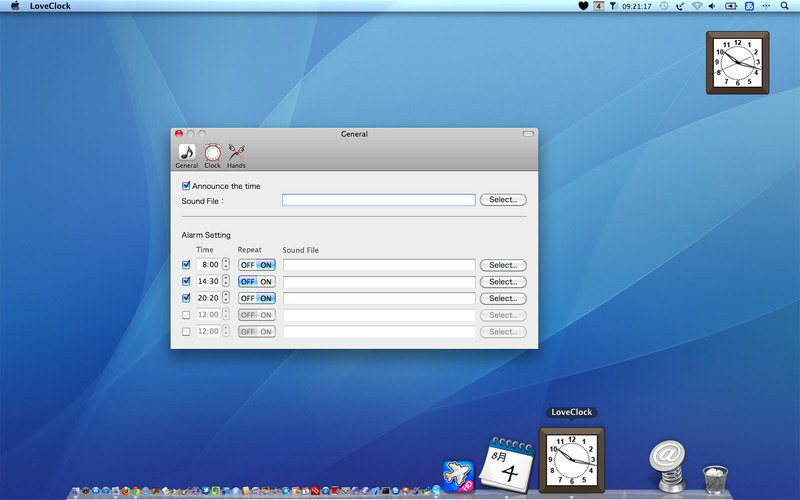This screenshot has width=800, height=500.
Task: Click the LoveClock icon in the Dock
Action: point(572,460)
